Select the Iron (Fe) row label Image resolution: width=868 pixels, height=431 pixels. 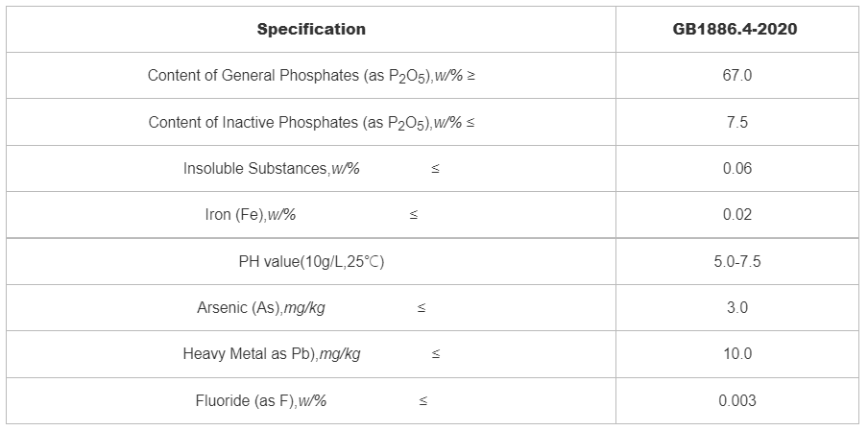tap(251, 214)
